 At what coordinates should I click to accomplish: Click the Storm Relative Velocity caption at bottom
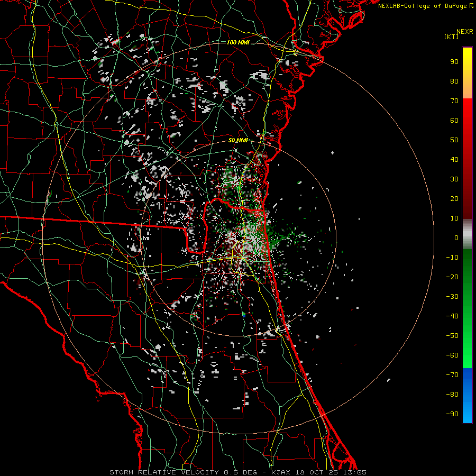pos(238,472)
